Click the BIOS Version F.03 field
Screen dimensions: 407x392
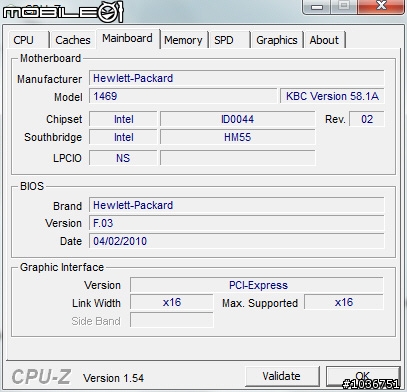click(x=237, y=223)
